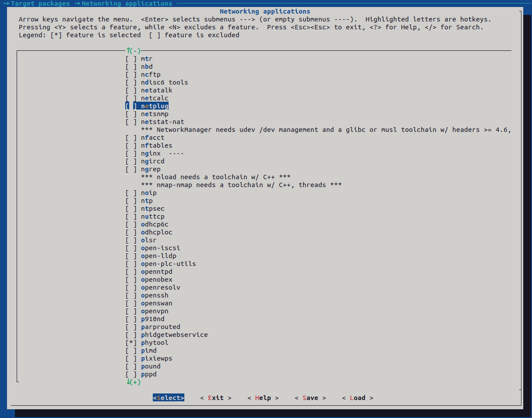Select the phidgetwebservice entry
The height and width of the screenshot is (418, 532).
point(174,335)
